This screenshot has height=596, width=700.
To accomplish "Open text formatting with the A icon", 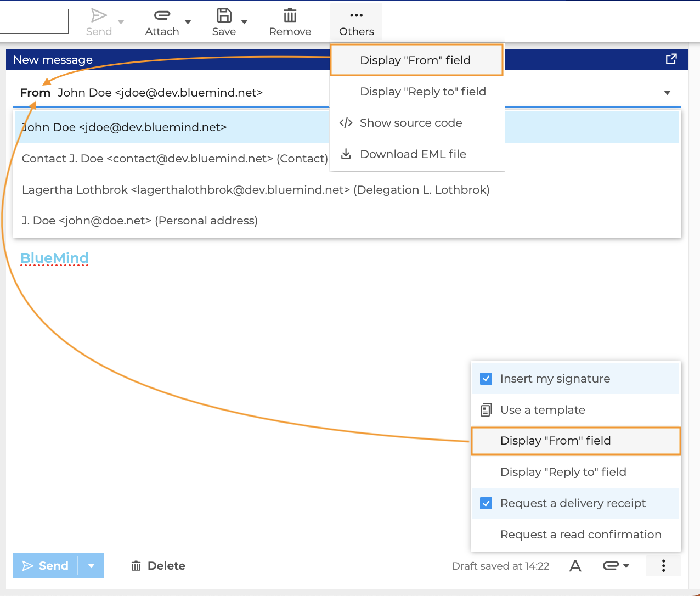I will 575,566.
